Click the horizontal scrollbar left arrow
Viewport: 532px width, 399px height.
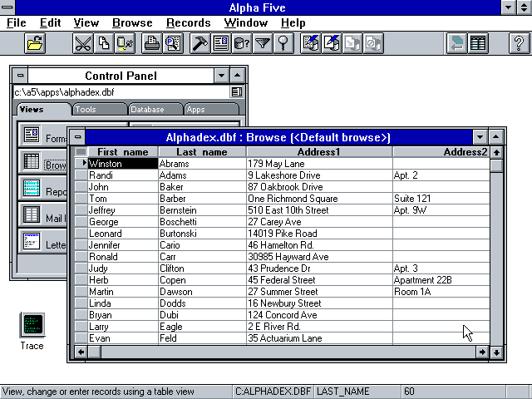pyautogui.click(x=81, y=352)
